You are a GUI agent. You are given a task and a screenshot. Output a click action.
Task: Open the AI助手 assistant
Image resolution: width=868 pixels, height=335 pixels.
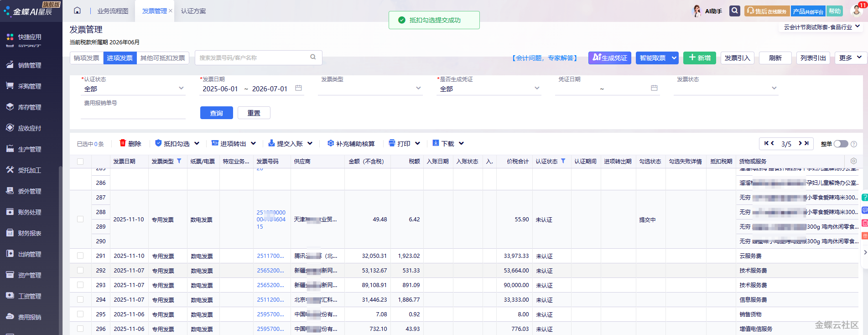click(x=707, y=11)
